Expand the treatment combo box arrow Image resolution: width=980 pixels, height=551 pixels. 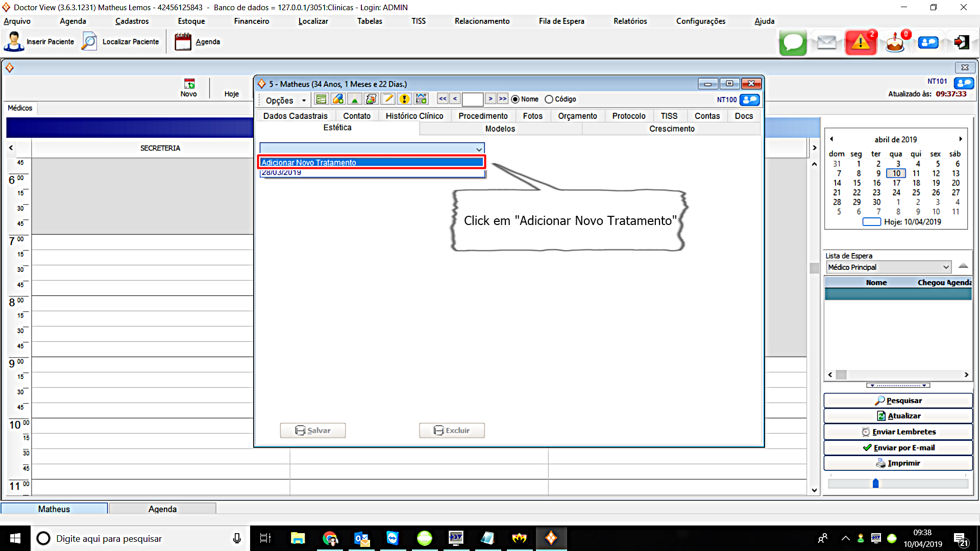tap(479, 149)
